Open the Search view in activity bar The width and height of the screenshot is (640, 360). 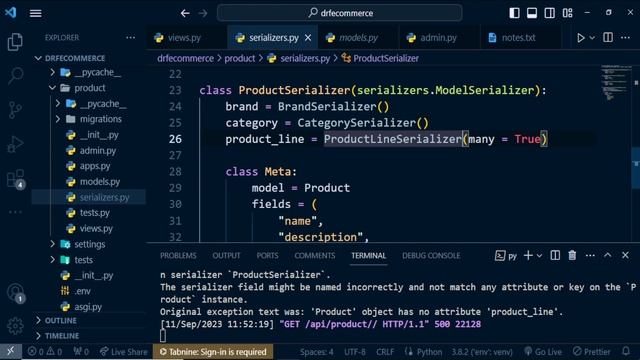15,76
